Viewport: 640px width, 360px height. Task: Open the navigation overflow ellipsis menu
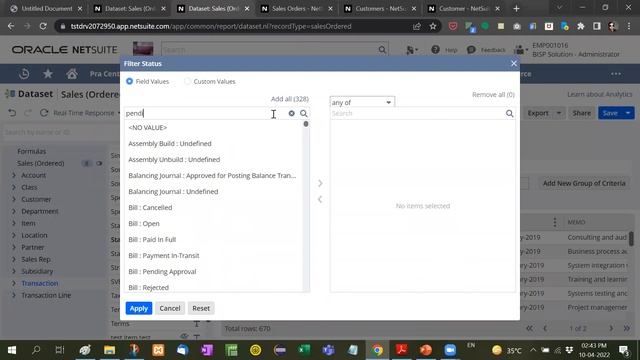tap(616, 73)
